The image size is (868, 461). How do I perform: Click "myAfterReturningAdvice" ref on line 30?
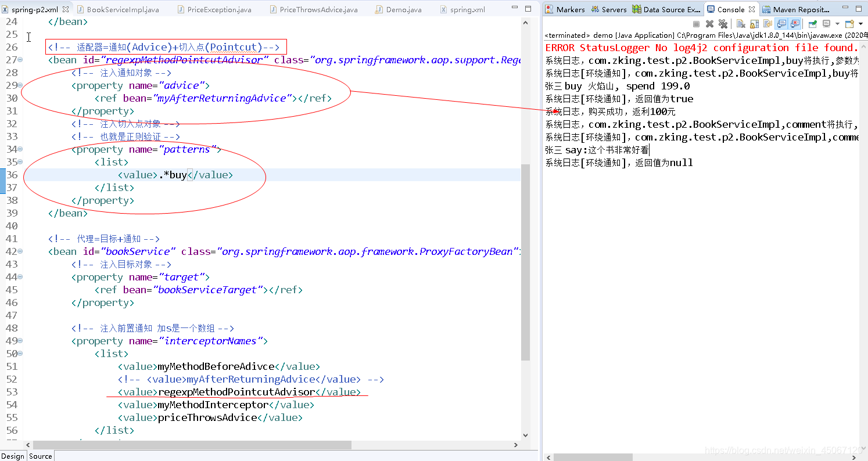[x=222, y=98]
